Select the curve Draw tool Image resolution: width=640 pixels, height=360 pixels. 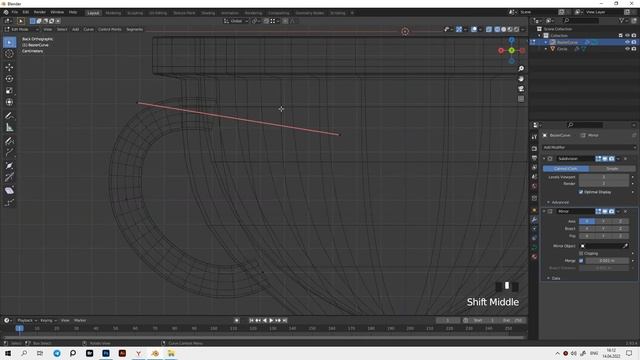[9, 141]
